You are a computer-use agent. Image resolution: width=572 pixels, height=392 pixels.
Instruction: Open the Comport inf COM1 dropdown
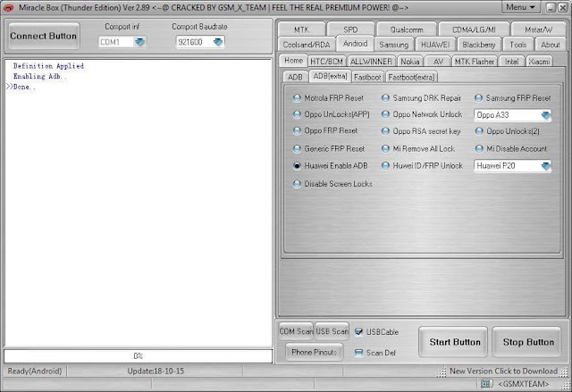coord(140,42)
